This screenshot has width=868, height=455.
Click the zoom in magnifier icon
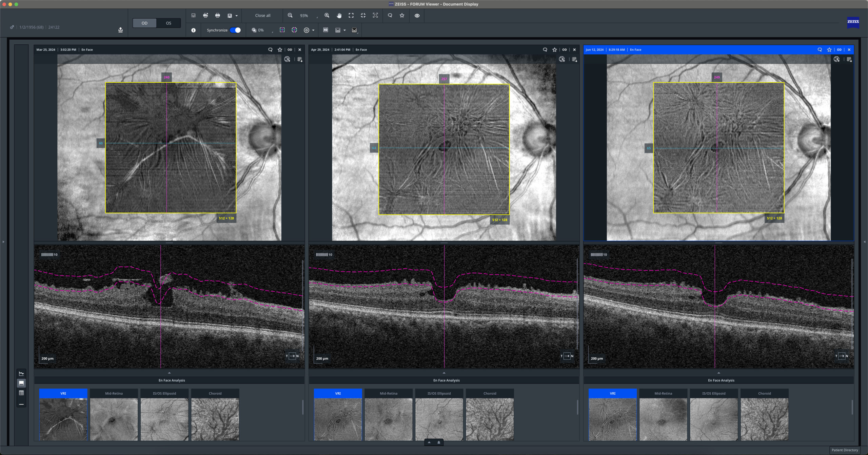327,16
